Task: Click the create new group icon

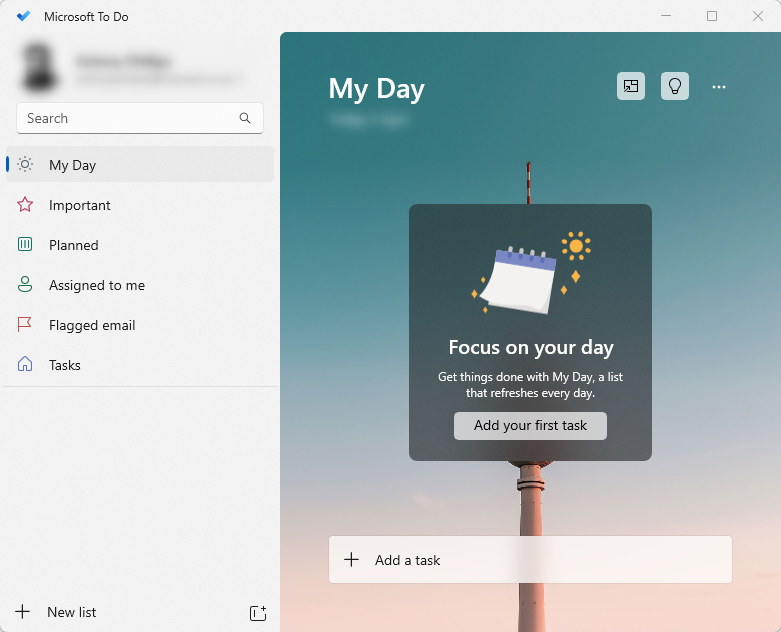Action: click(x=257, y=613)
